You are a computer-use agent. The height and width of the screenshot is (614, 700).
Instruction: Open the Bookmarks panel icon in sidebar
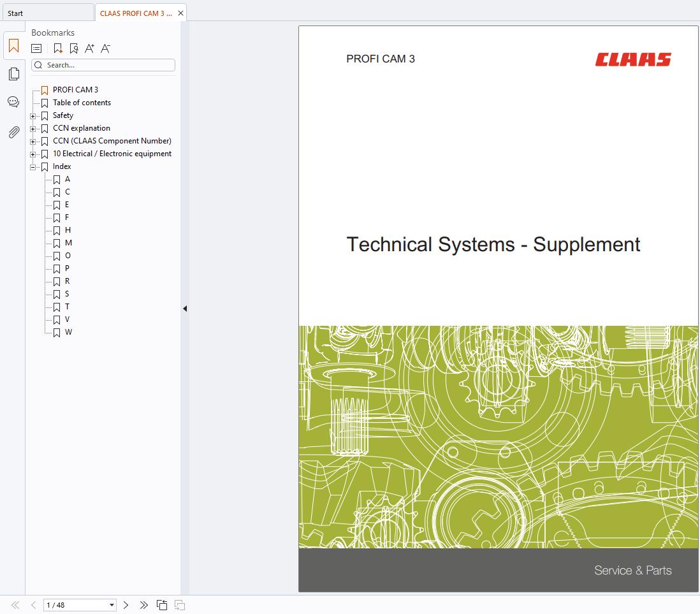[x=13, y=46]
